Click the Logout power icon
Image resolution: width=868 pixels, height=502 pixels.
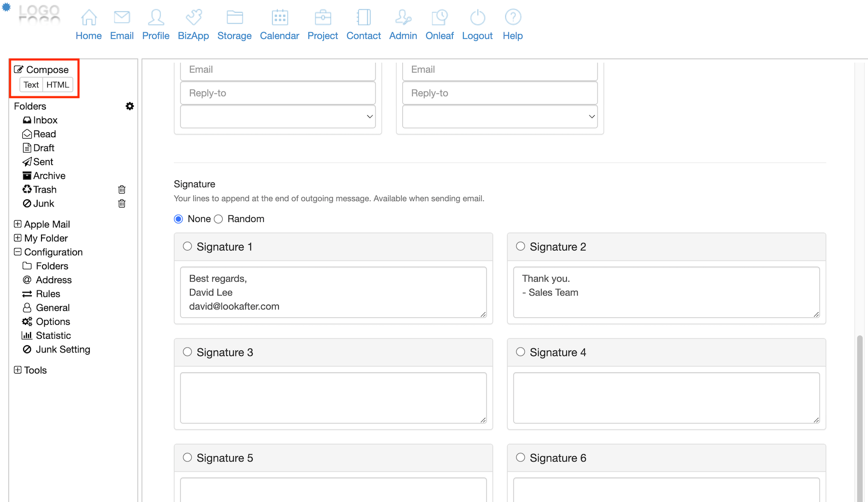pyautogui.click(x=477, y=18)
